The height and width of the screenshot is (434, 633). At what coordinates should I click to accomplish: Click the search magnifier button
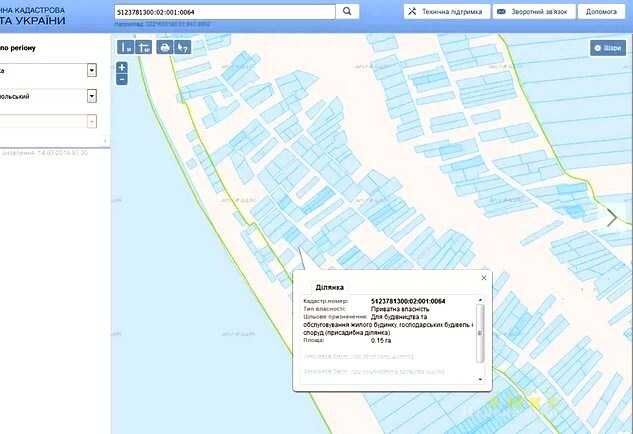pos(347,12)
